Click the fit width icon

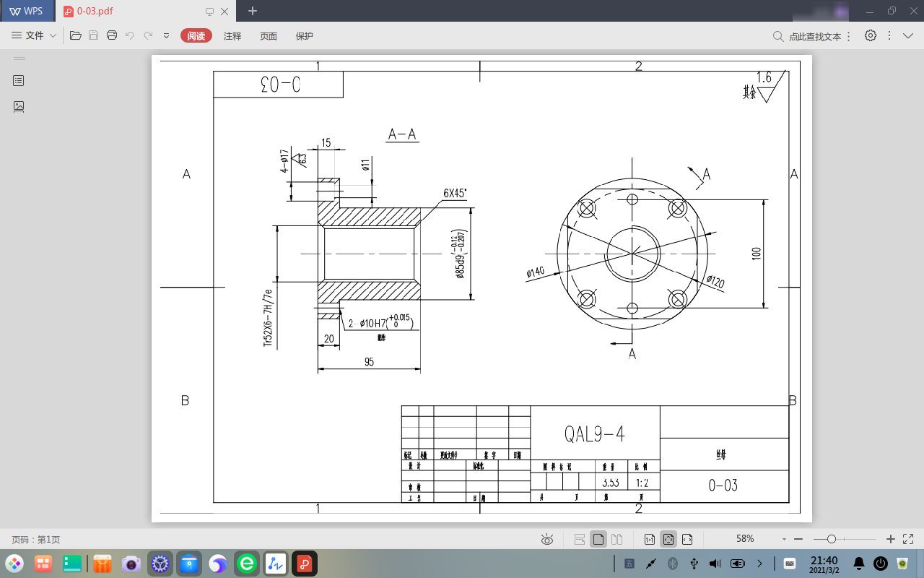point(687,539)
